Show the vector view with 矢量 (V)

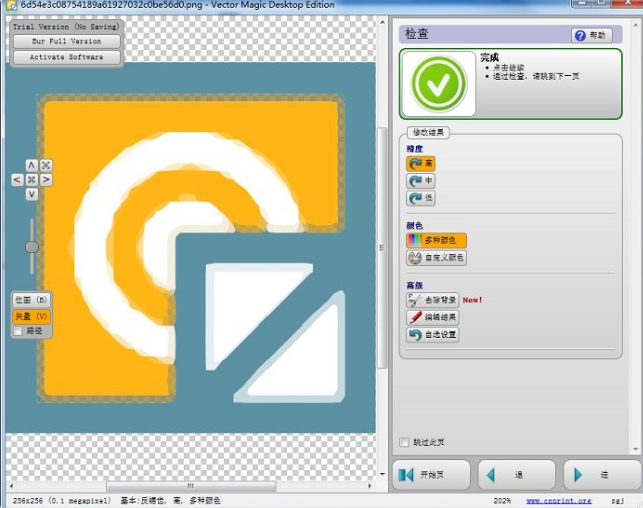pyautogui.click(x=32, y=316)
